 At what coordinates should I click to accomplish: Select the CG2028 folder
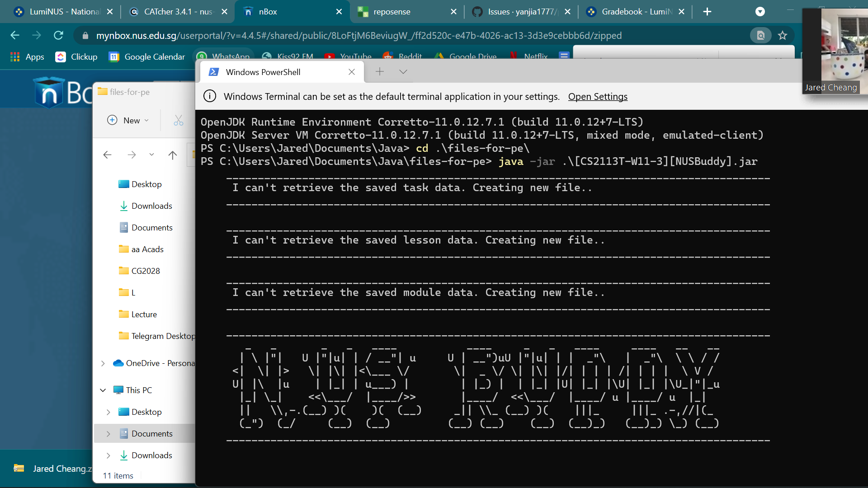(145, 271)
